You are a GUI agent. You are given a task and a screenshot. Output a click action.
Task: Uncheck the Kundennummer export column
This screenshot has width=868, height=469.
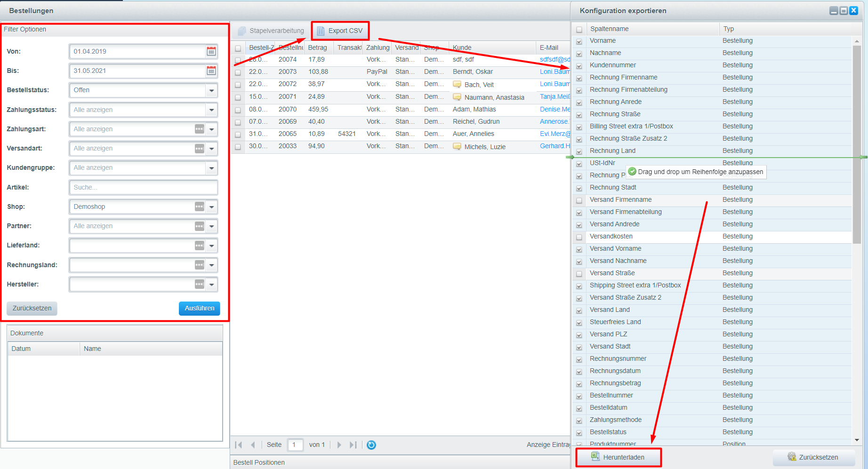coord(579,66)
